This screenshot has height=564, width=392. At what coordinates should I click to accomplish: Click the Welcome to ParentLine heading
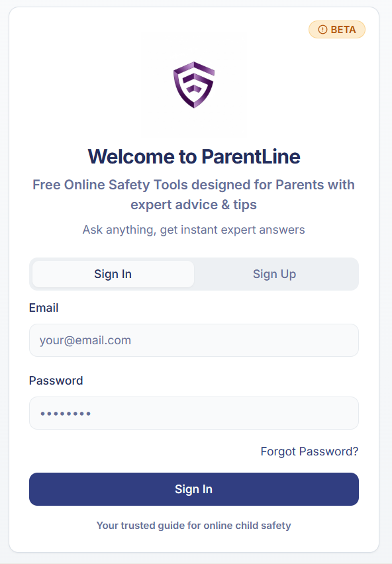coord(194,157)
